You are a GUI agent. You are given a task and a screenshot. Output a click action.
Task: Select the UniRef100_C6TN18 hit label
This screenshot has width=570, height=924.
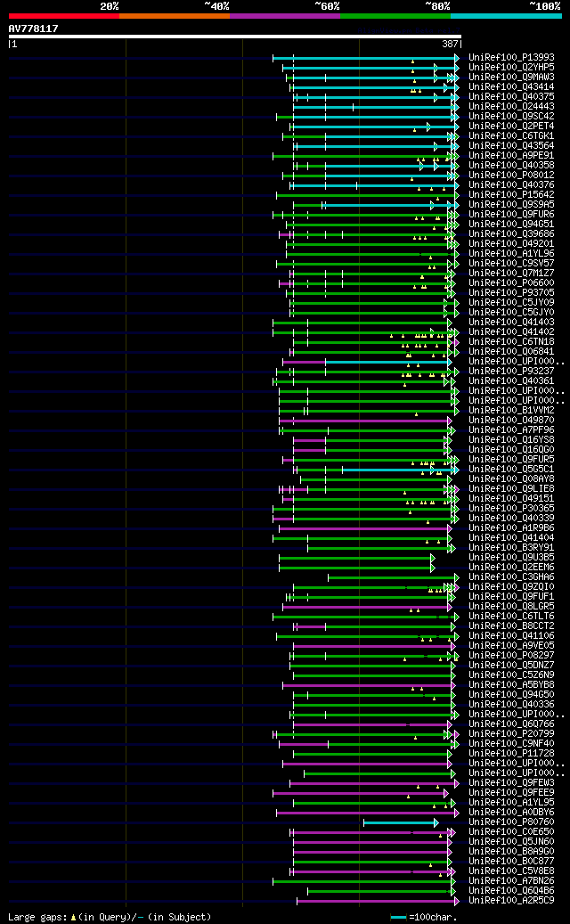(x=512, y=342)
